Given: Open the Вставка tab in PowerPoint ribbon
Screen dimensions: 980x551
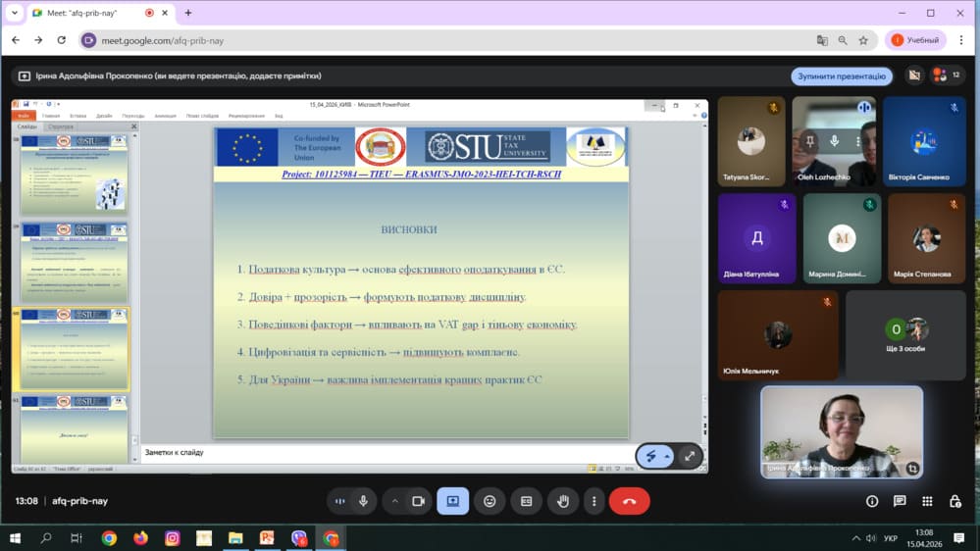Looking at the screenshot, I should (x=77, y=116).
